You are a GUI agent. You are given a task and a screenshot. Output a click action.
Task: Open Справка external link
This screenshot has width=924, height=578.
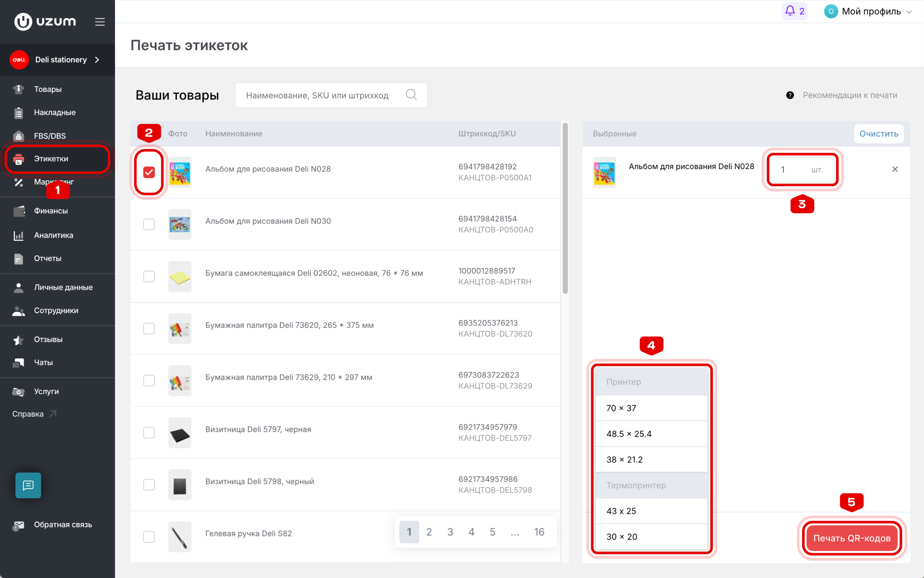click(34, 414)
